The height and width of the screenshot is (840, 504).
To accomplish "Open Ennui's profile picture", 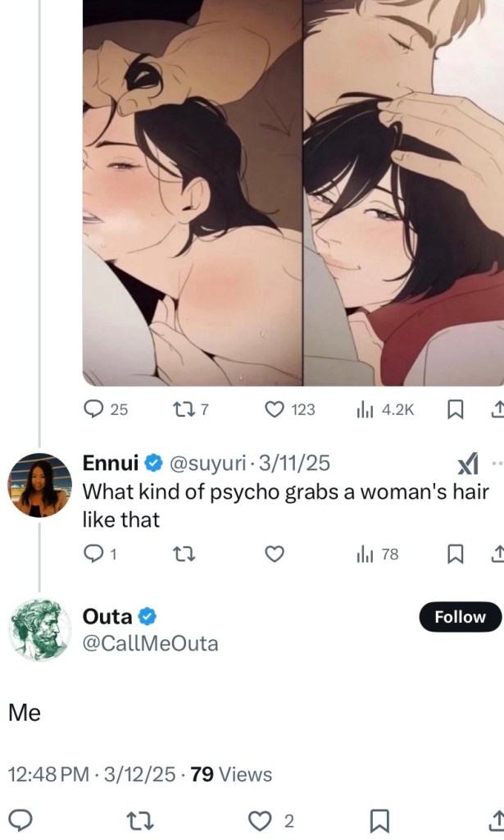I will [39, 484].
